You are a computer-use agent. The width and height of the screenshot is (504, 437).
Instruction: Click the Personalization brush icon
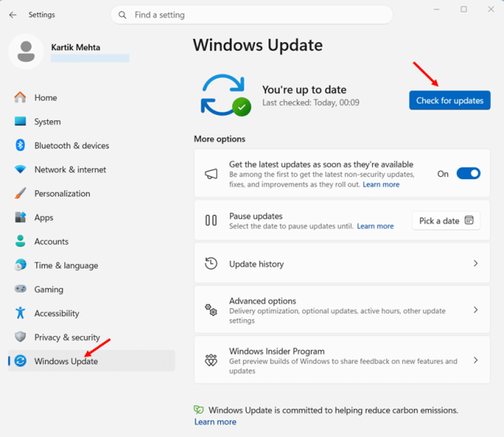20,193
